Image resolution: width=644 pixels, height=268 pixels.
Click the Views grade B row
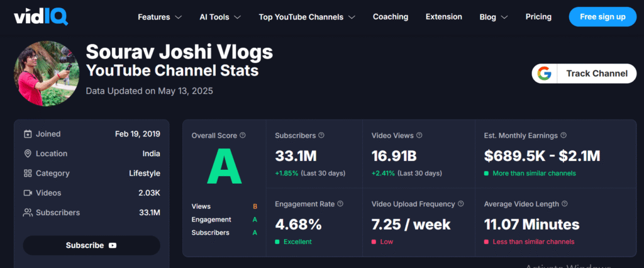pyautogui.click(x=225, y=206)
